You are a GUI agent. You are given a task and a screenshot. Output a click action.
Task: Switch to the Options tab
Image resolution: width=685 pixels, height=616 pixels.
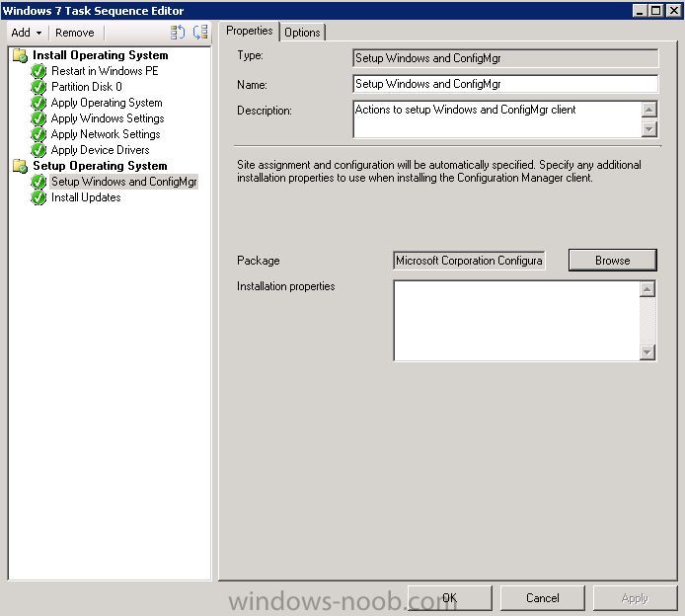[302, 33]
